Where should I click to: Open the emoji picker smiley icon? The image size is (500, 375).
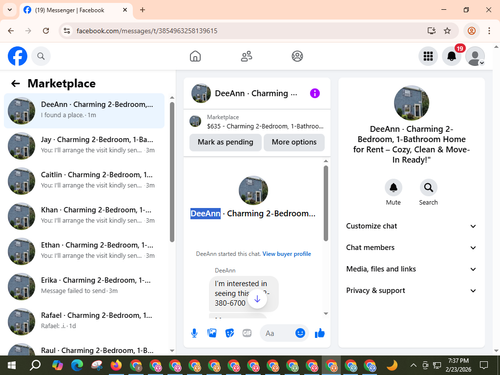coord(300,333)
